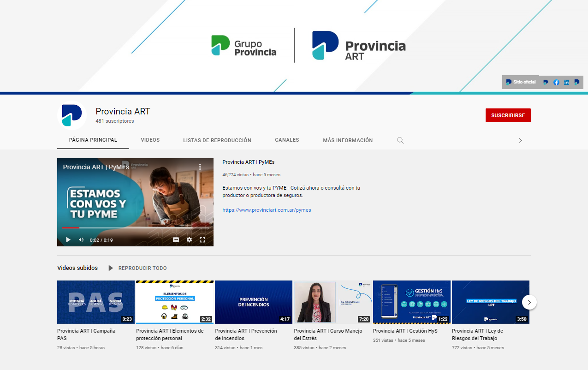Click the red Suscribirse button

pos(508,115)
